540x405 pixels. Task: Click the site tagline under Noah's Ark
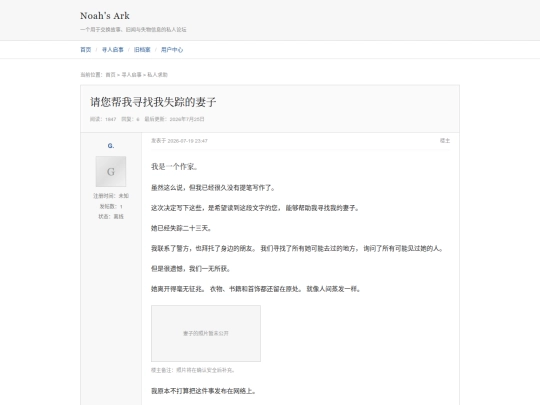[x=133, y=30]
